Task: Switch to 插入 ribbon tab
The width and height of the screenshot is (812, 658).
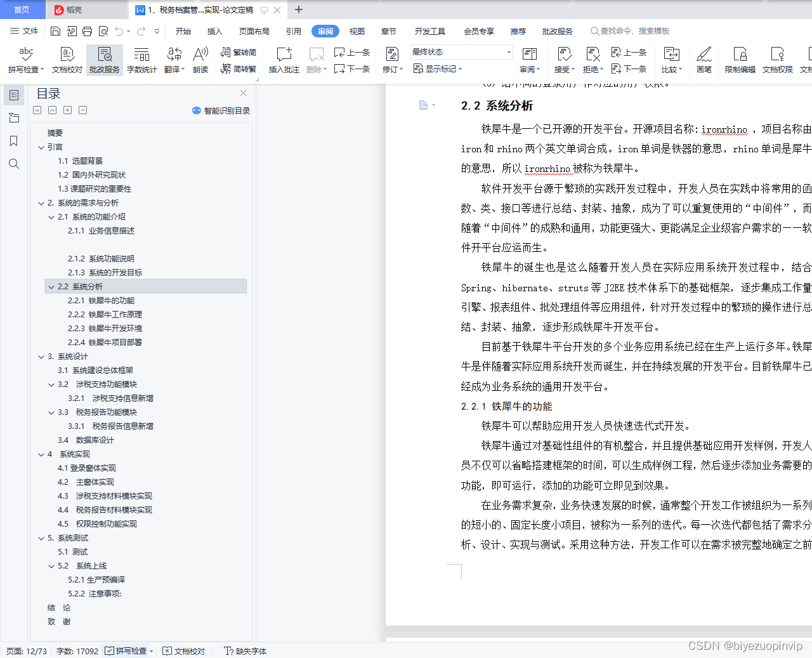Action: [215, 31]
